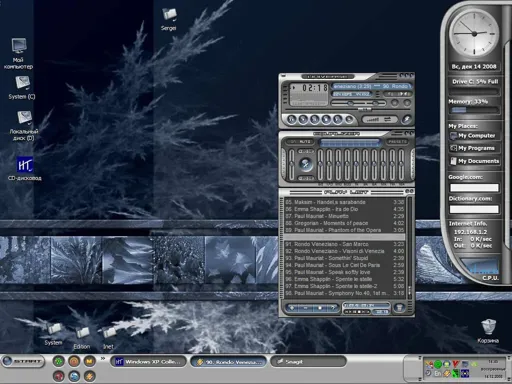This screenshot has height=384, width=512.
Task: Select track 92. Visioni di Venezia
Action: 344,251
